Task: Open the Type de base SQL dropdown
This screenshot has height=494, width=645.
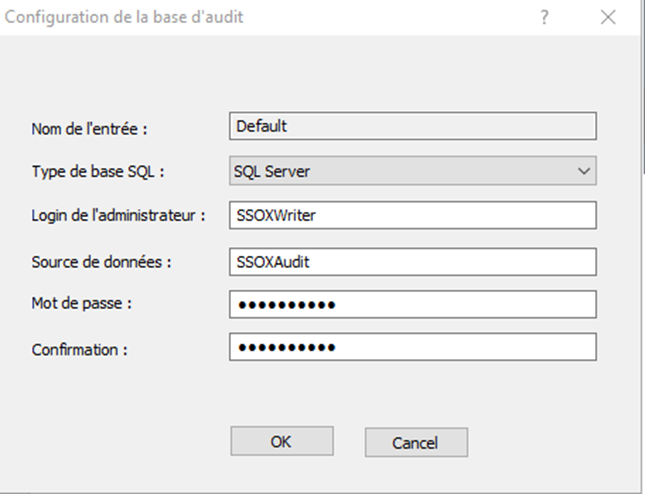Action: pyautogui.click(x=413, y=171)
